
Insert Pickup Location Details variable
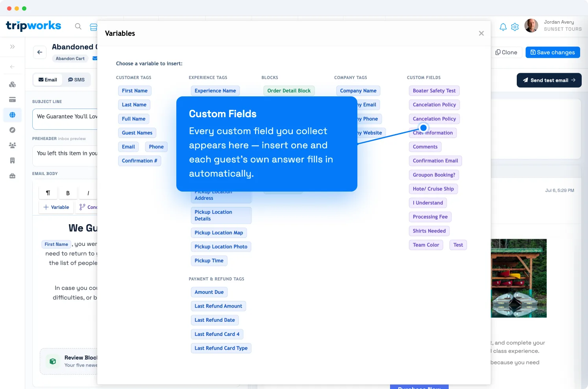tap(221, 216)
